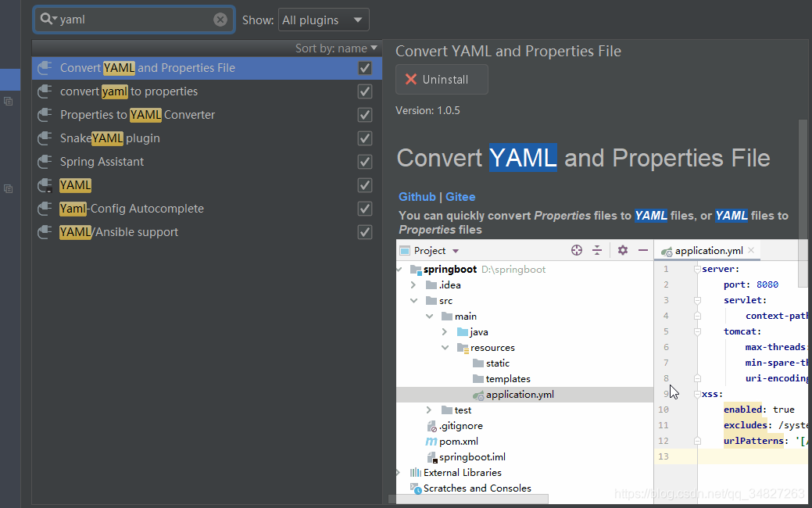Click the fold marker on servlet: line
Viewport: 812px width, 508px height.
click(x=698, y=300)
